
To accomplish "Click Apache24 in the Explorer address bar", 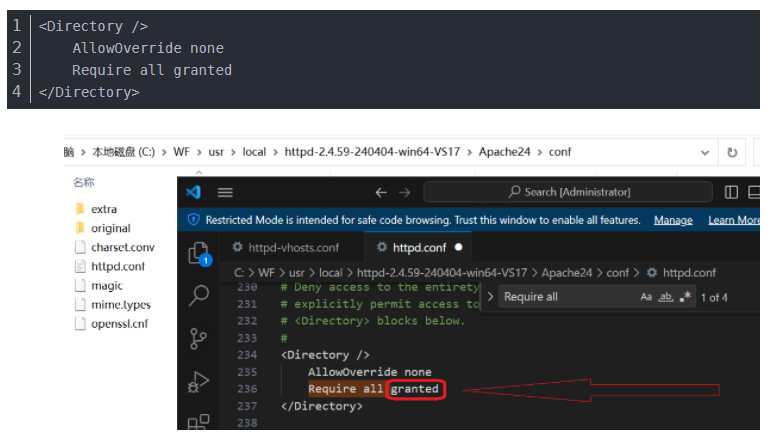I will pos(504,152).
